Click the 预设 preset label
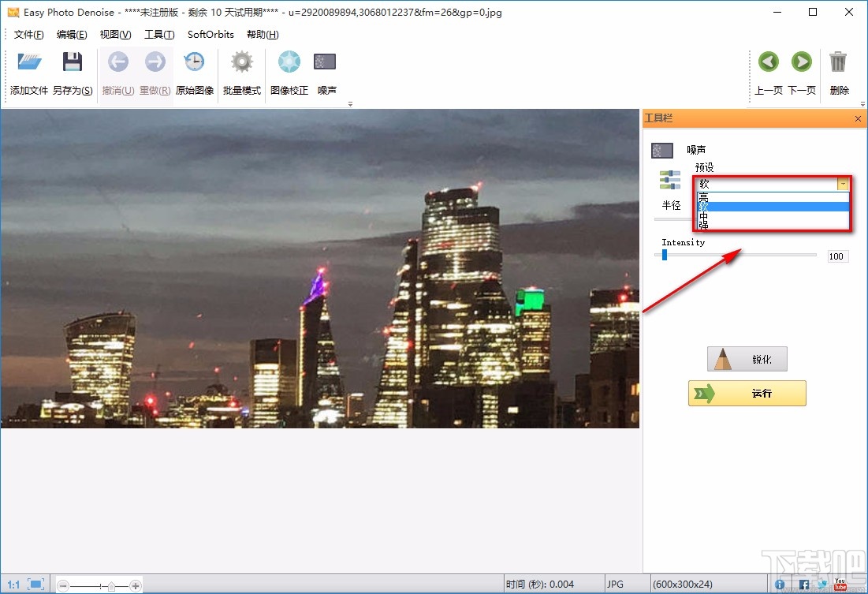Screen dimensions: 868x594 (x=704, y=167)
